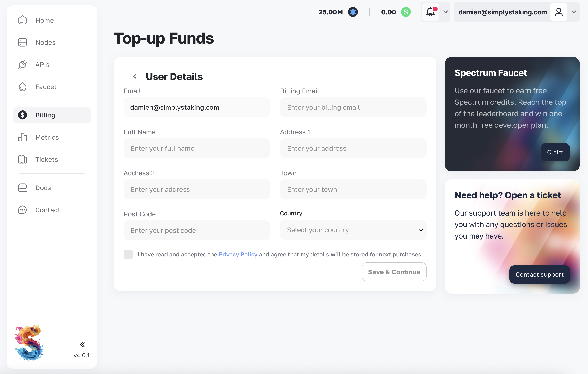Collapse sidebar with the double chevron icon
588x374 pixels.
pos(82,344)
